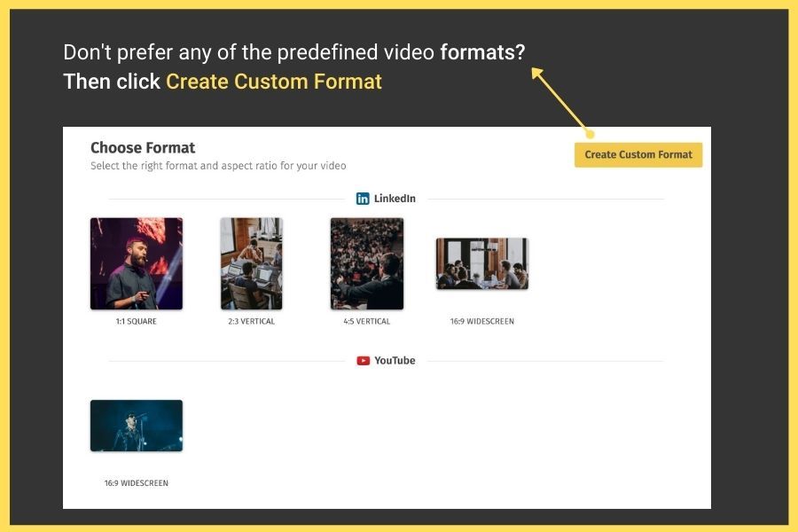This screenshot has height=532, width=798.
Task: Click the LinkedIn logo icon
Action: click(363, 199)
